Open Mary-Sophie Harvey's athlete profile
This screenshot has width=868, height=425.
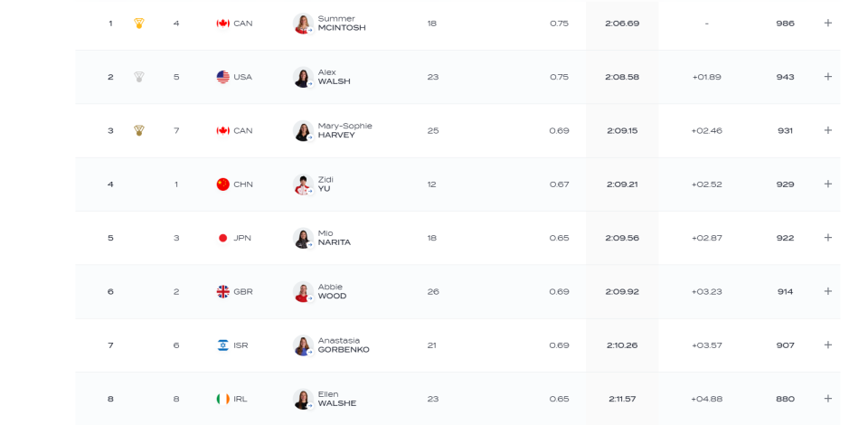point(344,130)
